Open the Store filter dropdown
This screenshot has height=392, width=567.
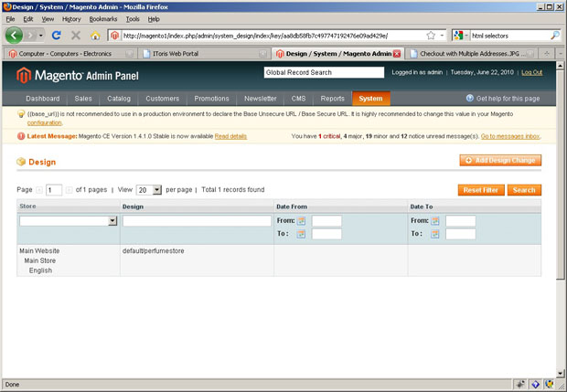112,221
